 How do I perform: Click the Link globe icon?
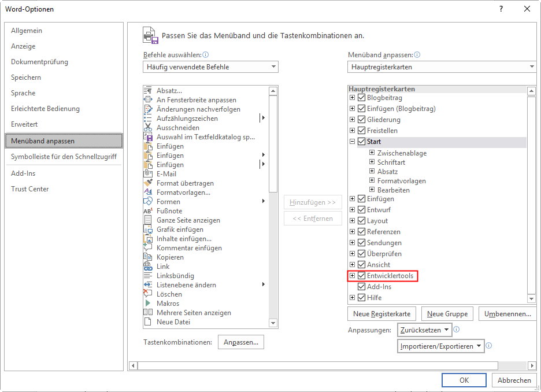(147, 267)
